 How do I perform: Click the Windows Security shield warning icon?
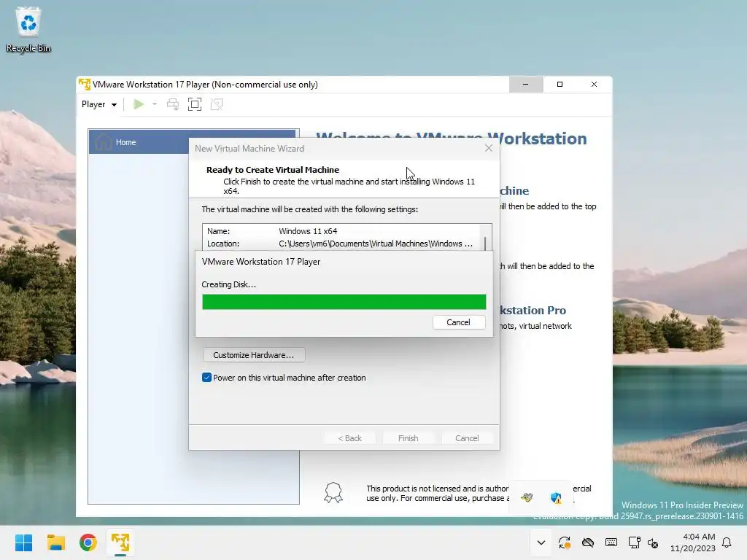pyautogui.click(x=556, y=498)
